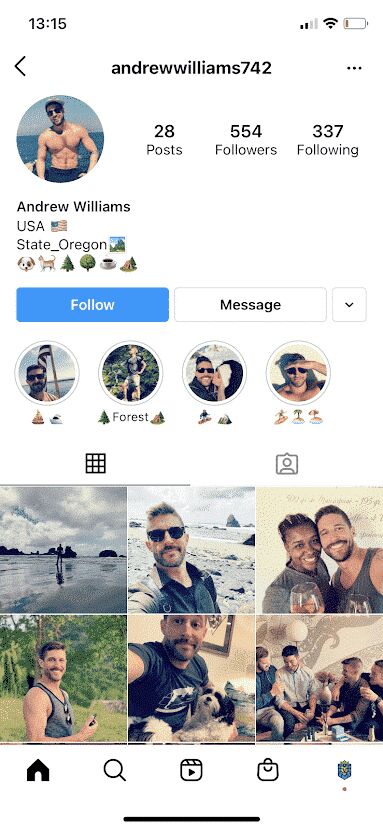The width and height of the screenshot is (383, 830).
Task: Switch to the posts grid tab
Action: pos(96,464)
